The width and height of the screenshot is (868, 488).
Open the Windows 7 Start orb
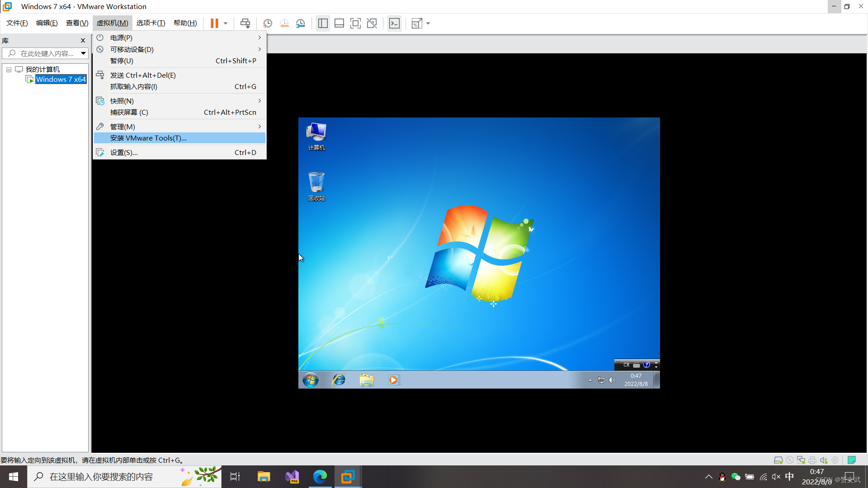click(x=310, y=380)
